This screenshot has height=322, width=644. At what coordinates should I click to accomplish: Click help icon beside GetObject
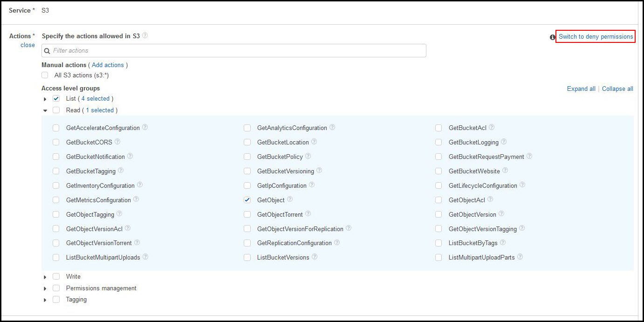click(290, 199)
